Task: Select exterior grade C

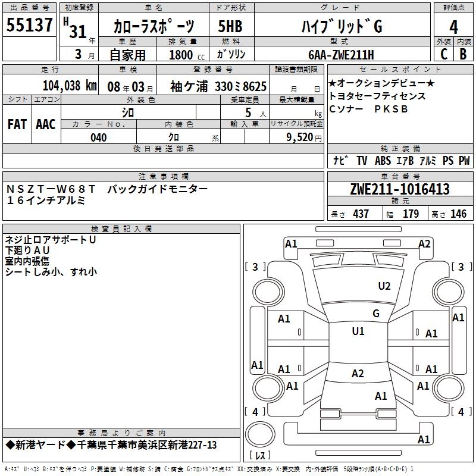Action: (x=444, y=54)
